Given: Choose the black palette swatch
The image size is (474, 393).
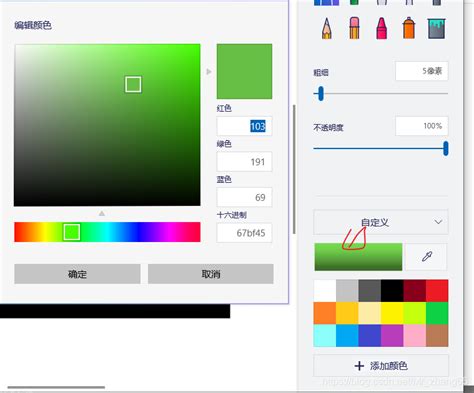Looking at the screenshot, I should coord(392,291).
